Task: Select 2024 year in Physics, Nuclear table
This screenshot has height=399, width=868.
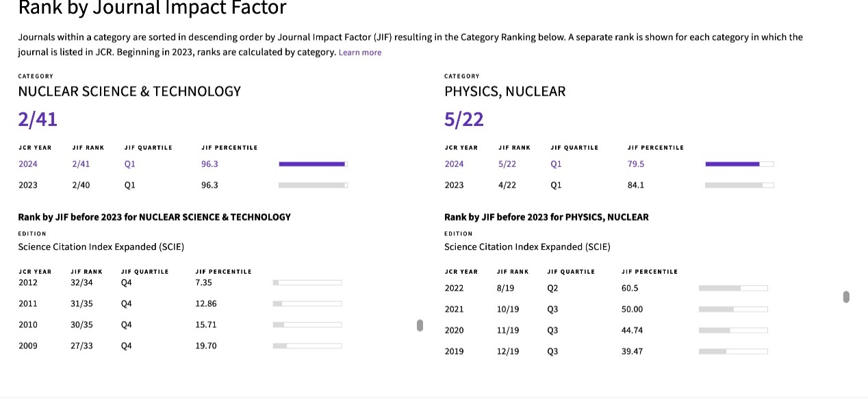Action: 454,164
